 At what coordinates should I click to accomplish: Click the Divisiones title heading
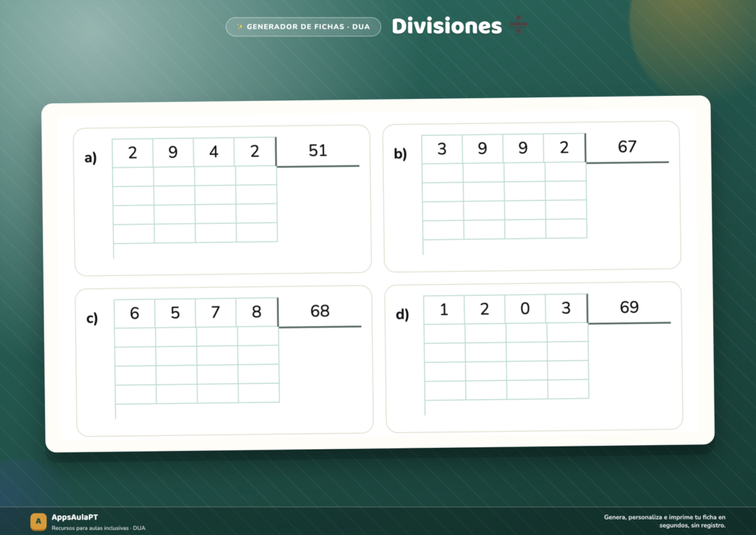click(447, 26)
